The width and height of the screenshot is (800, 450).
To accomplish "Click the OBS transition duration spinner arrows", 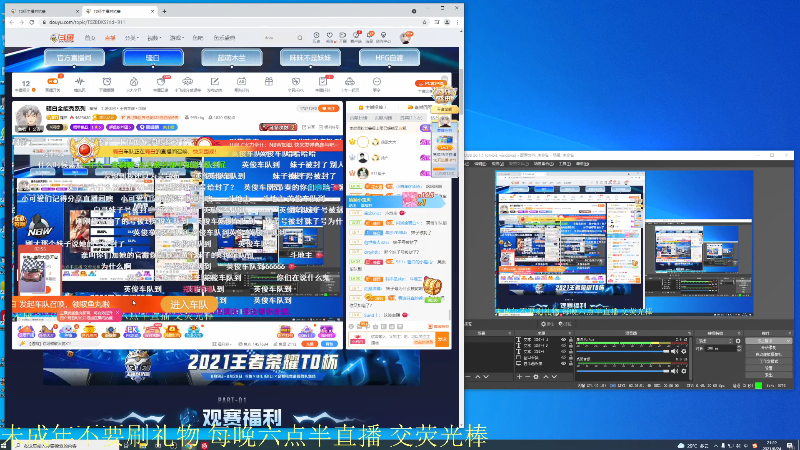I will 739,348.
